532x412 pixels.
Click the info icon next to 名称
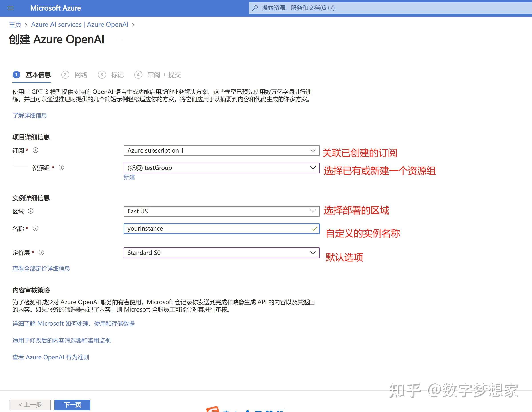pyautogui.click(x=36, y=228)
